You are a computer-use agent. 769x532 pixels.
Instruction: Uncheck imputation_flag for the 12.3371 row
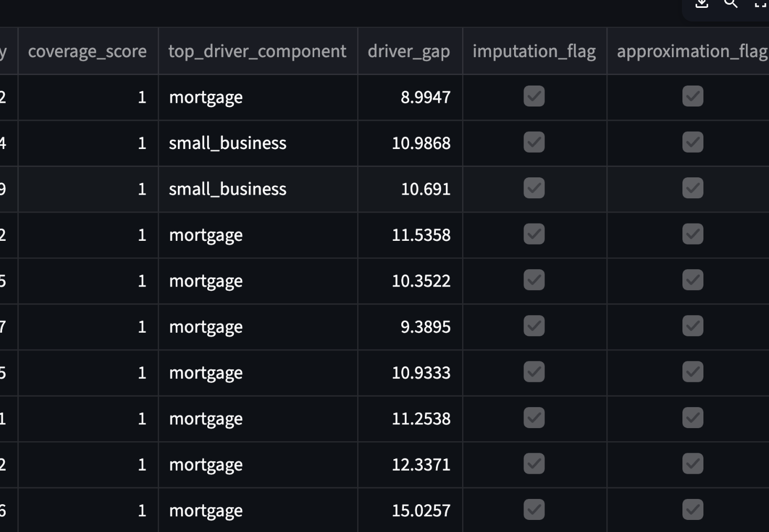pyautogui.click(x=533, y=463)
